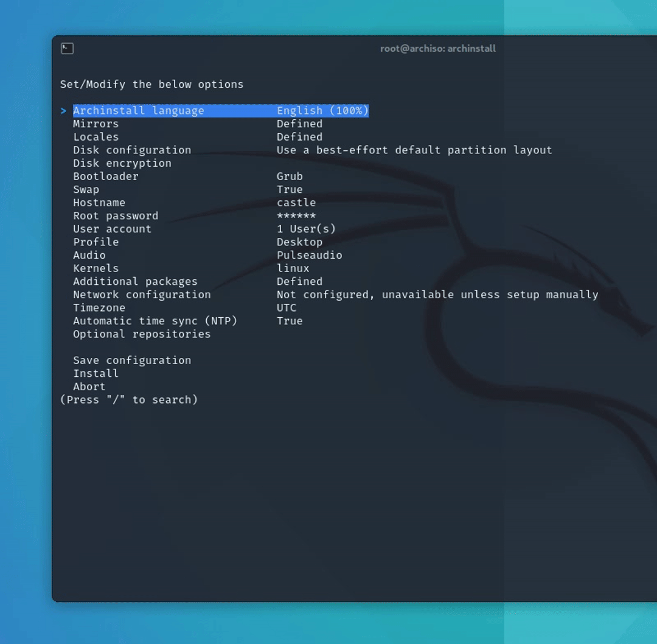Image resolution: width=657 pixels, height=644 pixels.
Task: Select the Locales menu entry
Action: coord(96,136)
